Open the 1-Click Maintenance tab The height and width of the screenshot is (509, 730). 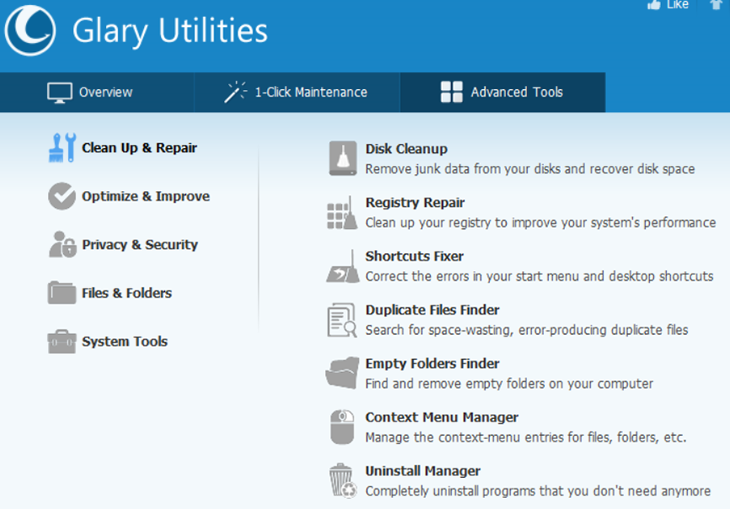tap(297, 92)
